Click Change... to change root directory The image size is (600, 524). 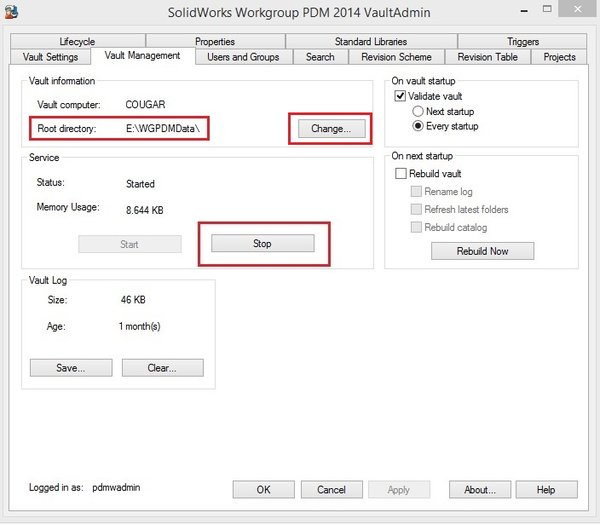coord(331,129)
